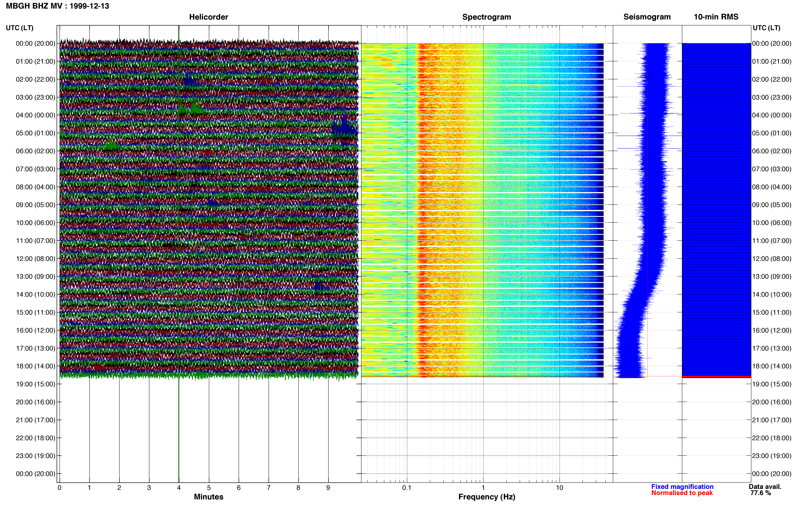This screenshot has width=812, height=508.
Task: Click the left 04:00 (00:00) time label
Action: [36, 115]
